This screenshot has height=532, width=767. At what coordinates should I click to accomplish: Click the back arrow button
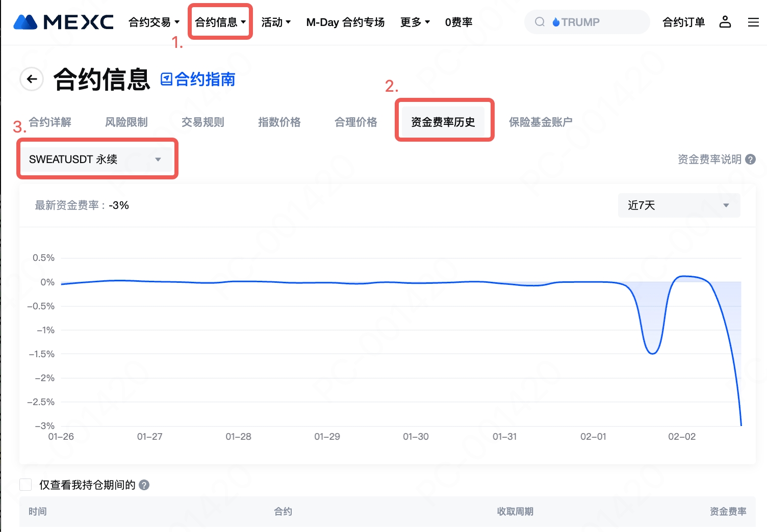[32, 79]
